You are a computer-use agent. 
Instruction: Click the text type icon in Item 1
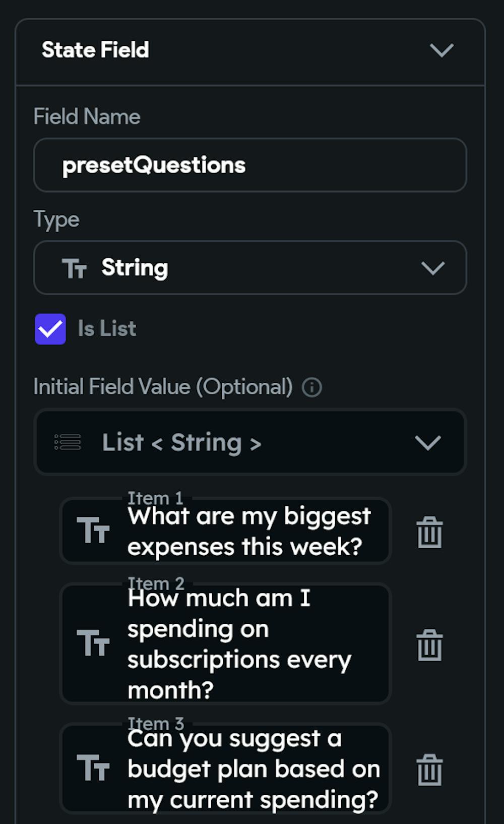[x=93, y=531]
